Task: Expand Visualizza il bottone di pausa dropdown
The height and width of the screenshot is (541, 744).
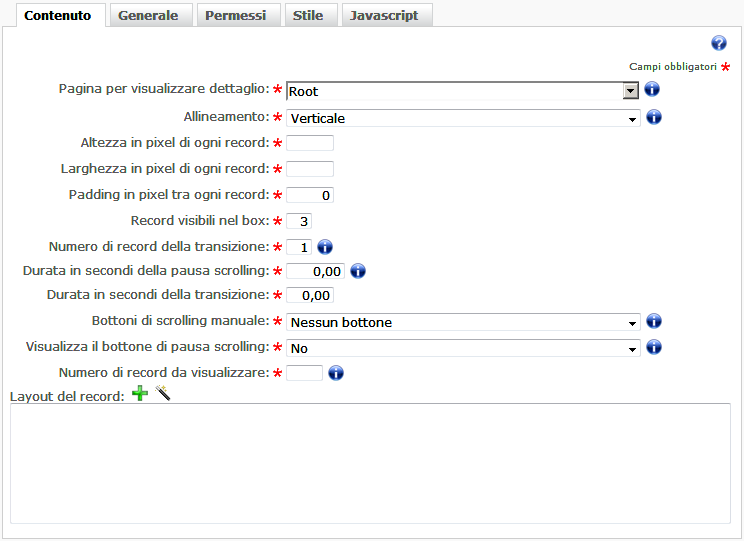Action: pos(633,349)
